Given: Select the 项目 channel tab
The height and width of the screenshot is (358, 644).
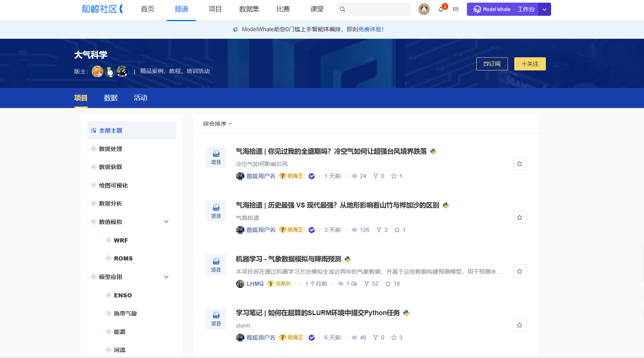Looking at the screenshot, I should pyautogui.click(x=81, y=98).
